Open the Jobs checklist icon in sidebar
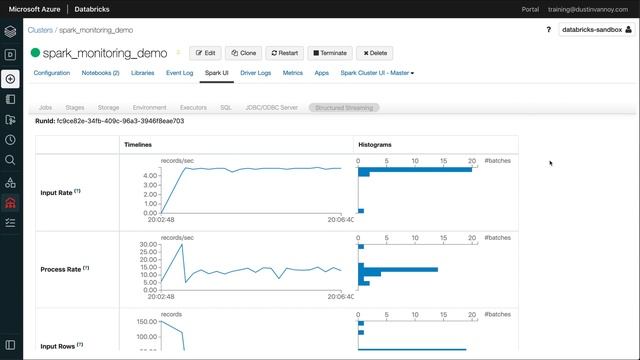Viewport: 640px width, 360px height. pyautogui.click(x=10, y=222)
